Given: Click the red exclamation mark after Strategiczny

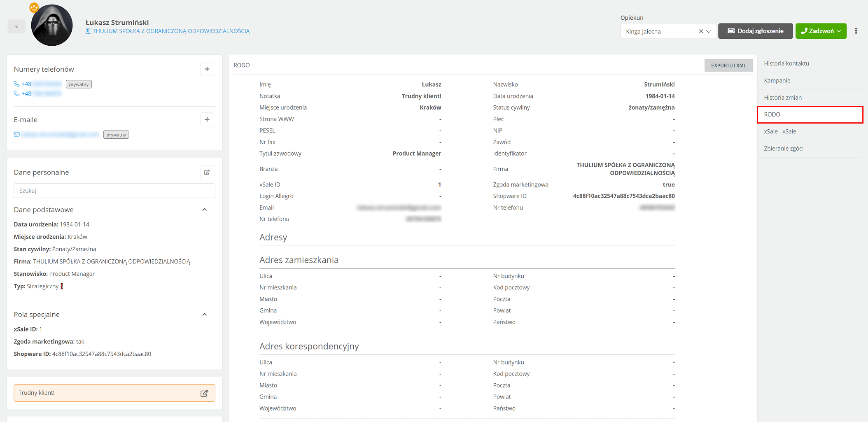Looking at the screenshot, I should 62,286.
